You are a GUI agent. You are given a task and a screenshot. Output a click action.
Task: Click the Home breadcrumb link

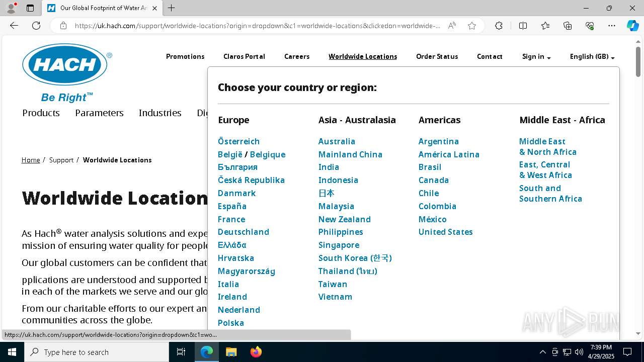coord(31,160)
